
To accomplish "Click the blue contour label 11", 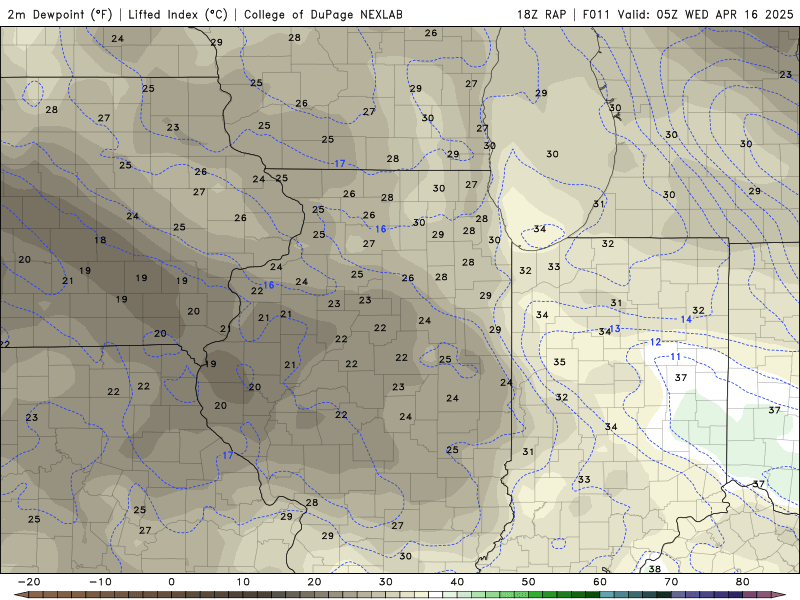I will pos(676,357).
